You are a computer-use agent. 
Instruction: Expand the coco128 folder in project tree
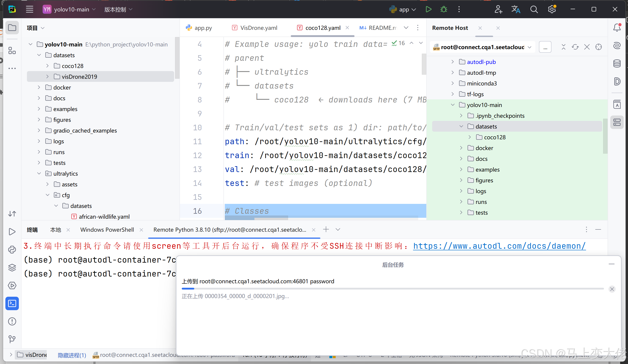click(x=48, y=65)
